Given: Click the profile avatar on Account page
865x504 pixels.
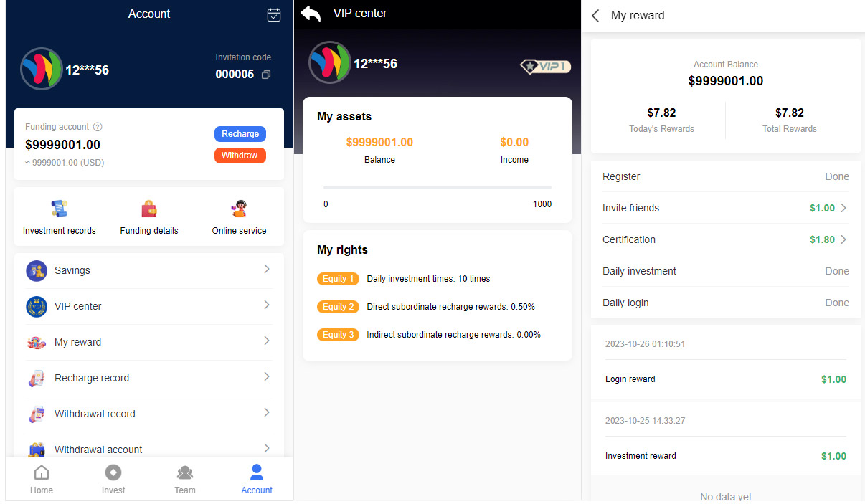Looking at the screenshot, I should (x=41, y=69).
